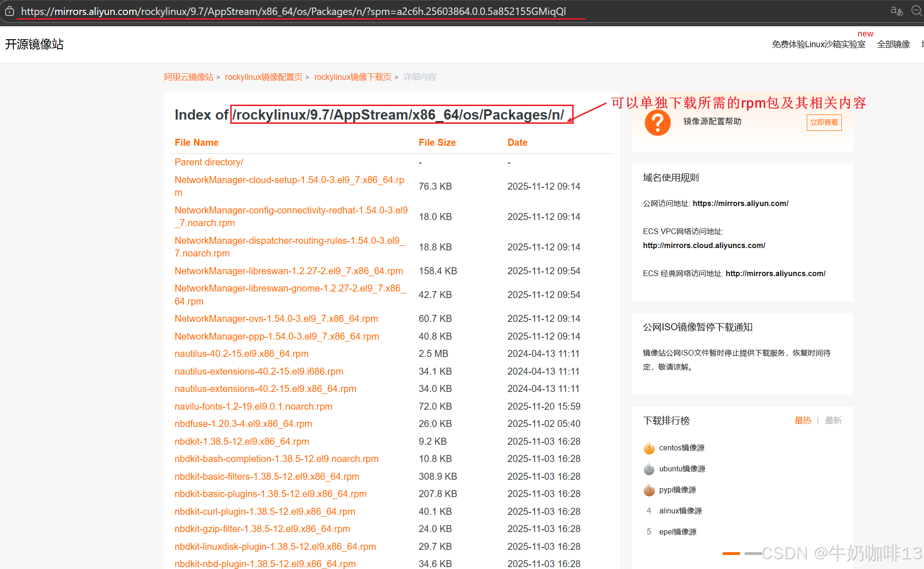Click the zoom magnifier icon in address bar
Viewport: 924px width, 569px height.
coord(917,11)
